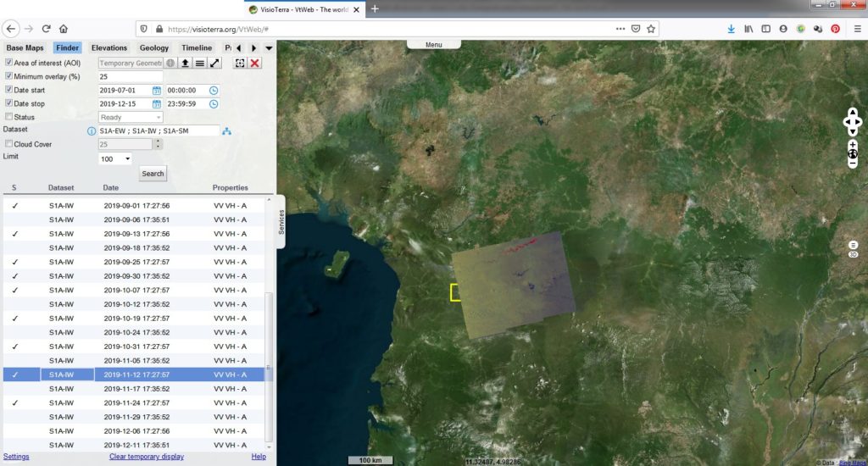868x466 pixels.
Task: Expand the tab list down-arrow menu
Action: click(x=269, y=48)
